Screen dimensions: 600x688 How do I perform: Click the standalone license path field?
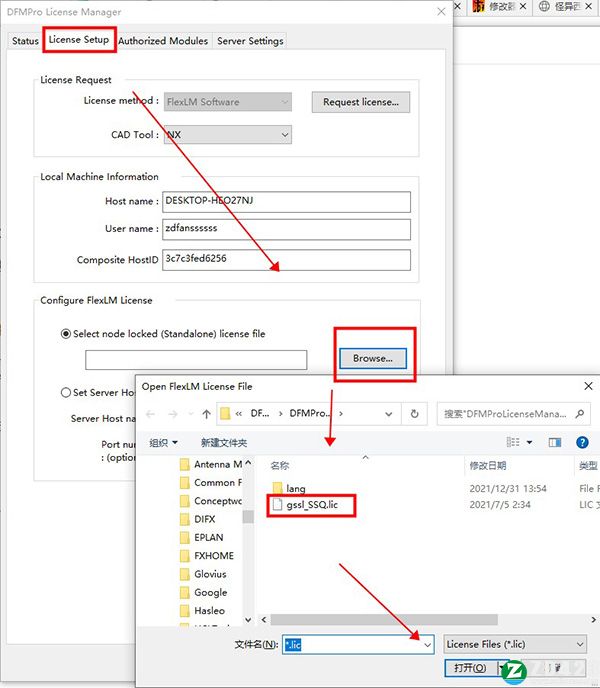click(x=196, y=360)
